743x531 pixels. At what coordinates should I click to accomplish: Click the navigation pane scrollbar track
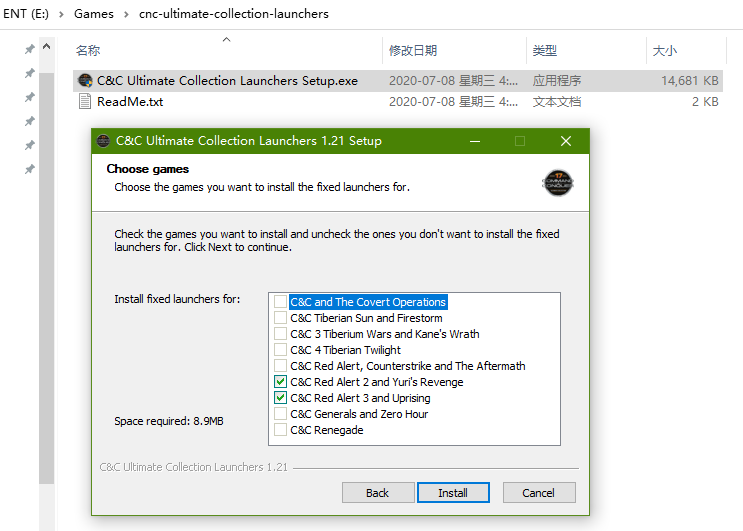[x=46, y=507]
